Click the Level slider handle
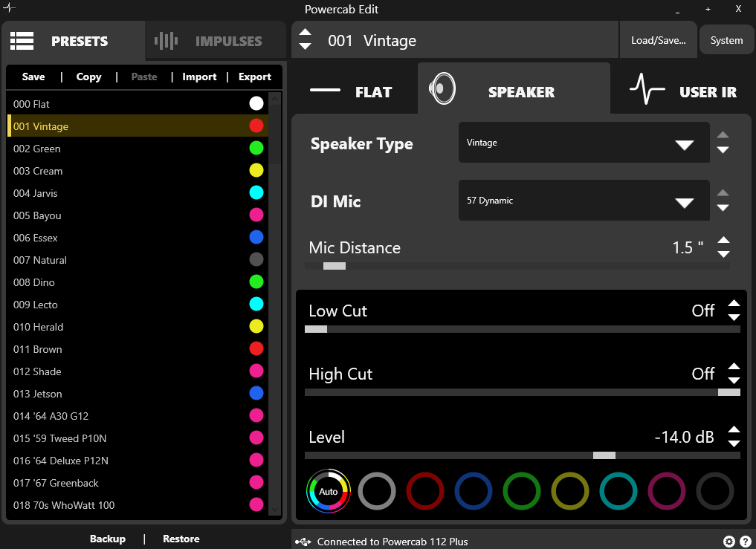Viewport: 756px width, 549px height. tap(604, 455)
